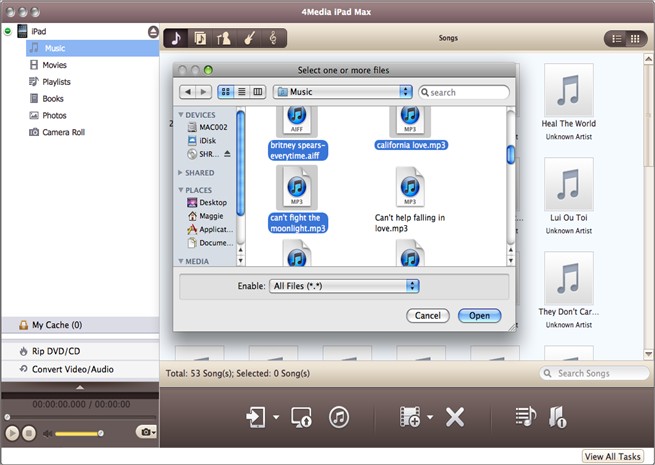Collapse the DEVICES section
The width and height of the screenshot is (655, 465).
[181, 115]
